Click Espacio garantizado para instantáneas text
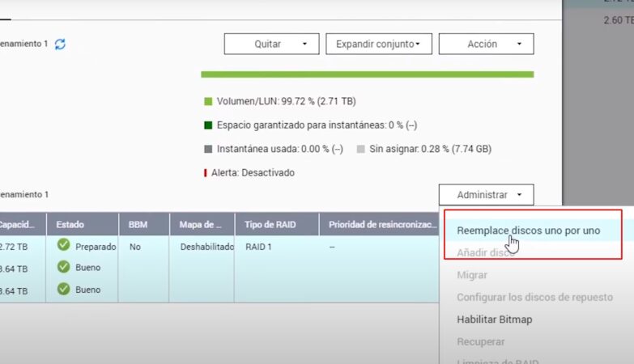634x364 pixels. pyautogui.click(x=317, y=125)
